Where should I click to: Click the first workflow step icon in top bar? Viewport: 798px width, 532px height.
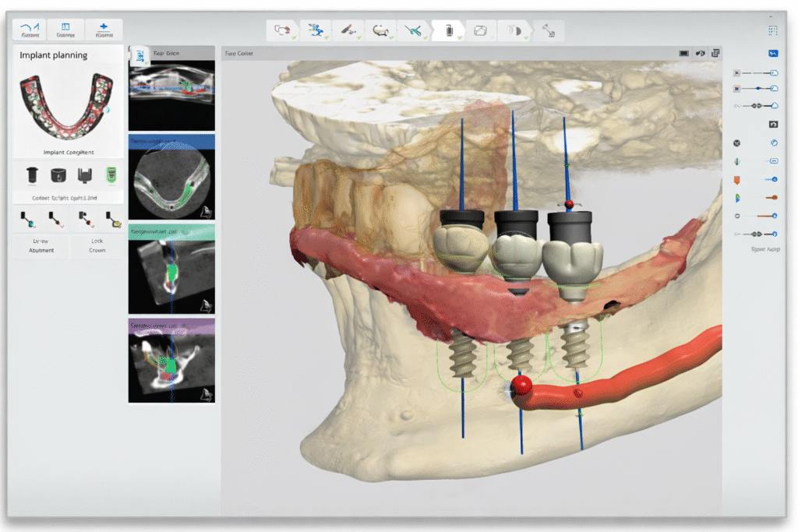[x=281, y=30]
